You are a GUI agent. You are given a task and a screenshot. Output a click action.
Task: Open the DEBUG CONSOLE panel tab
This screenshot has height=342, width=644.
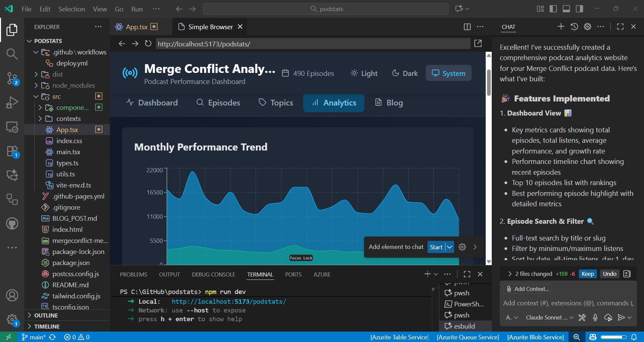213,274
